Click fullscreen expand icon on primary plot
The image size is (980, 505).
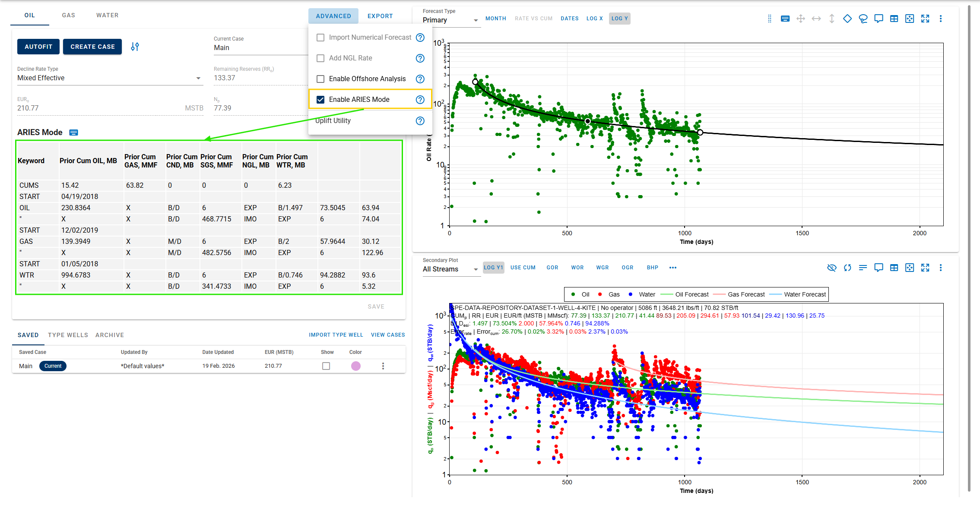[x=925, y=19]
